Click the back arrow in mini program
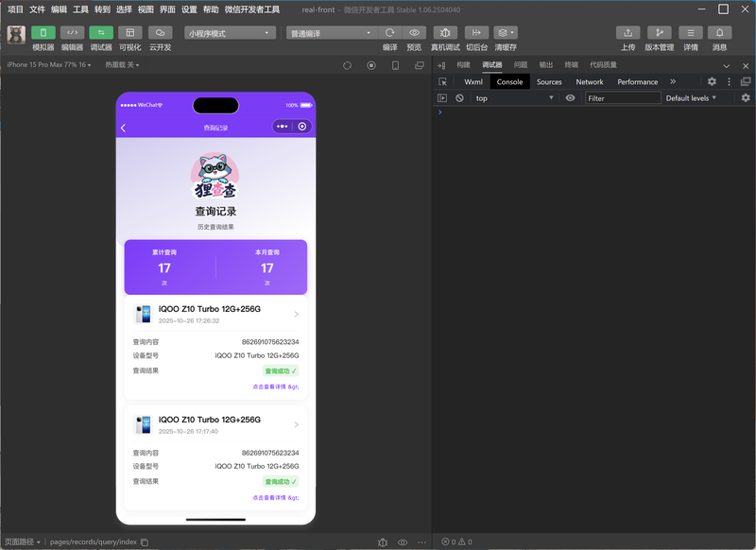The height and width of the screenshot is (550, 756). pyautogui.click(x=124, y=128)
